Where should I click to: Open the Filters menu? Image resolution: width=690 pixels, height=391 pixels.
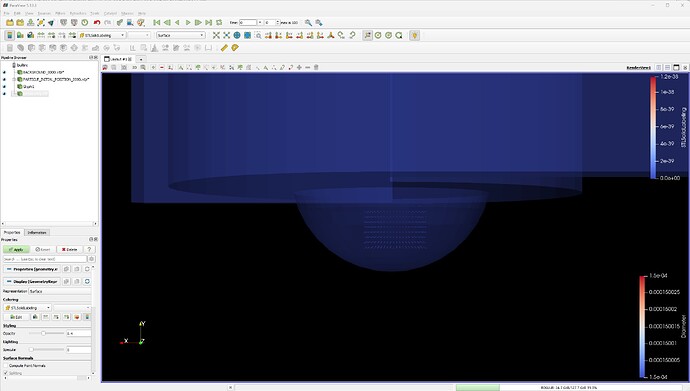pos(60,14)
